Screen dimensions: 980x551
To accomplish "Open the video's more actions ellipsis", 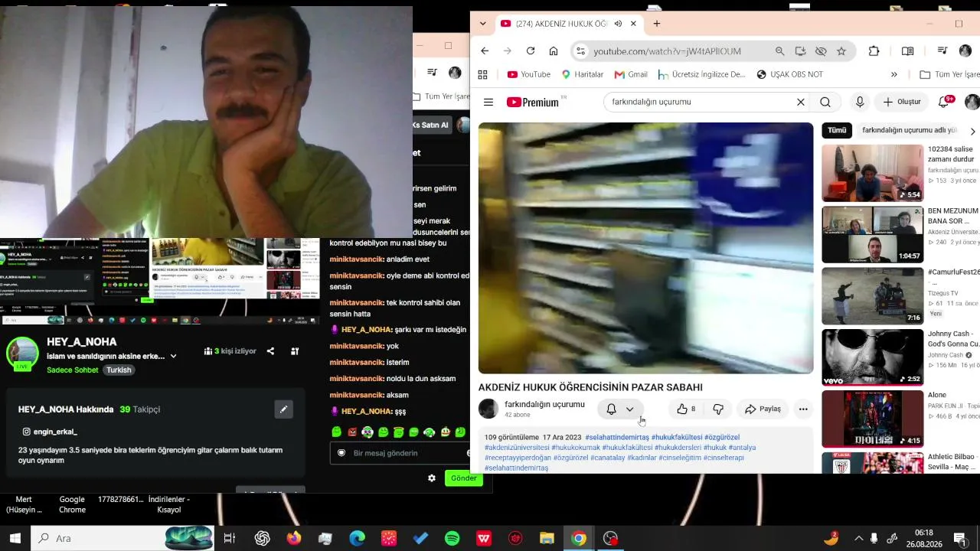I will point(803,409).
